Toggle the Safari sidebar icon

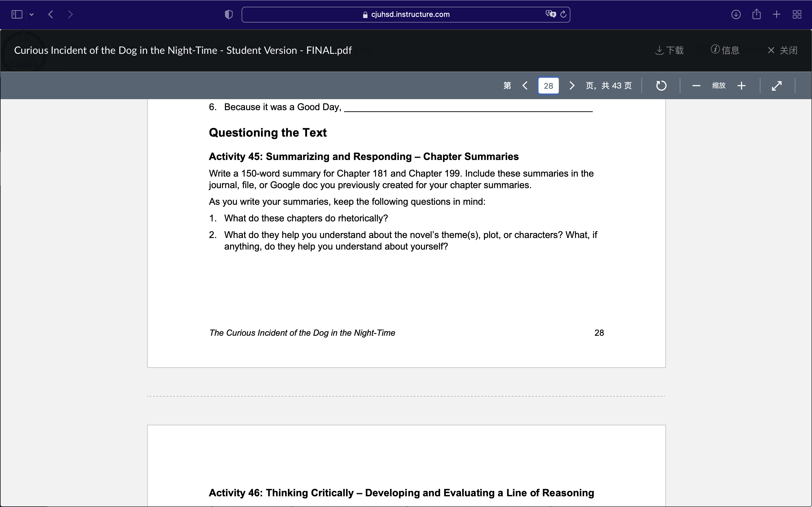tap(17, 14)
